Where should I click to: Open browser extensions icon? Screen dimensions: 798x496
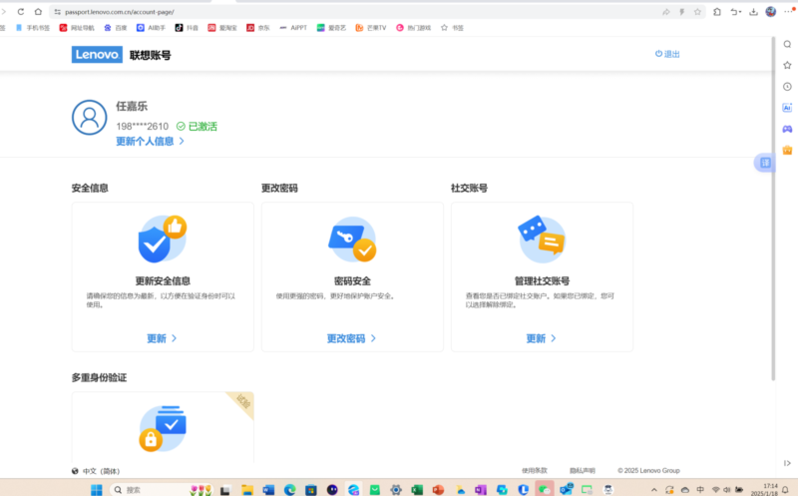[717, 12]
